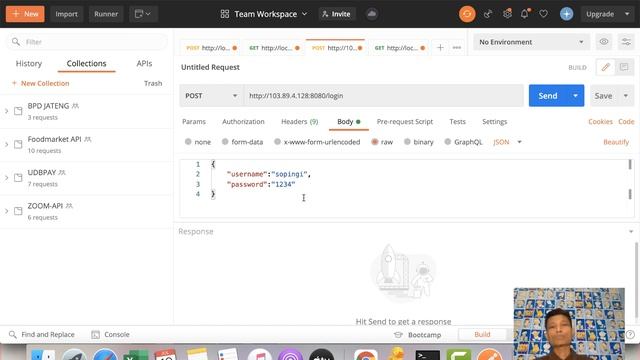The width and height of the screenshot is (640, 360).
Task: Beautify the JSON body
Action: [616, 142]
